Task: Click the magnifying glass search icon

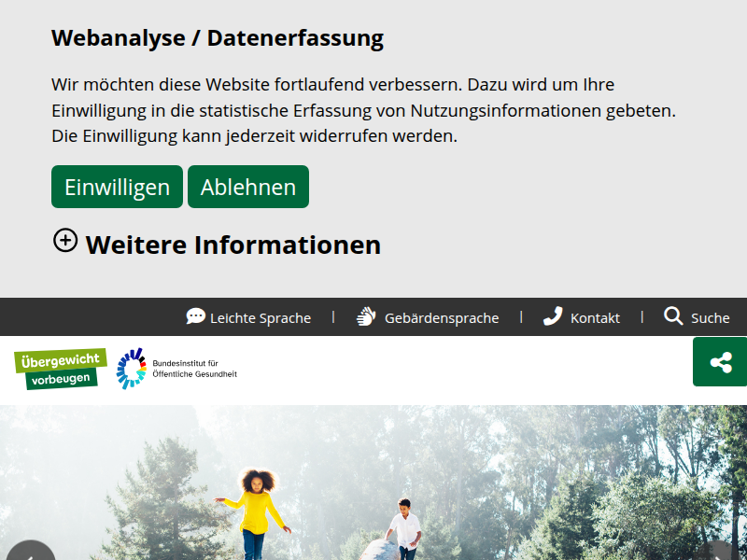Action: click(673, 316)
